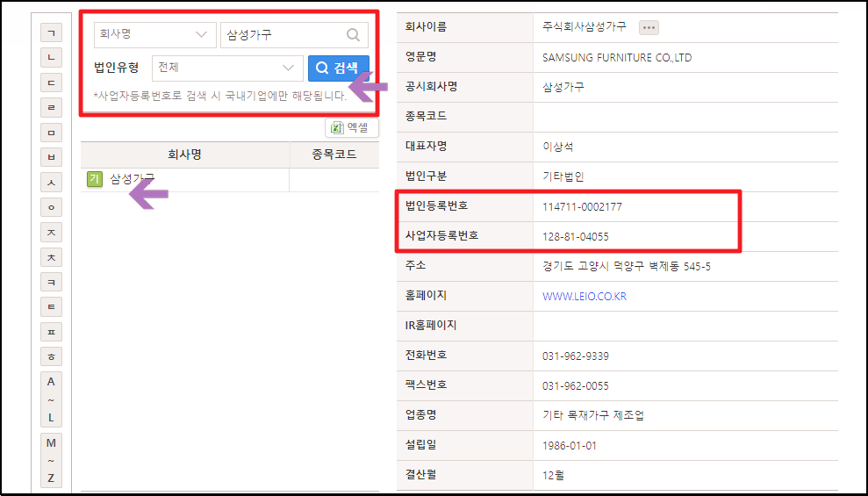Filter by consonant ㅂ index button
The image size is (868, 496).
pyautogui.click(x=52, y=157)
